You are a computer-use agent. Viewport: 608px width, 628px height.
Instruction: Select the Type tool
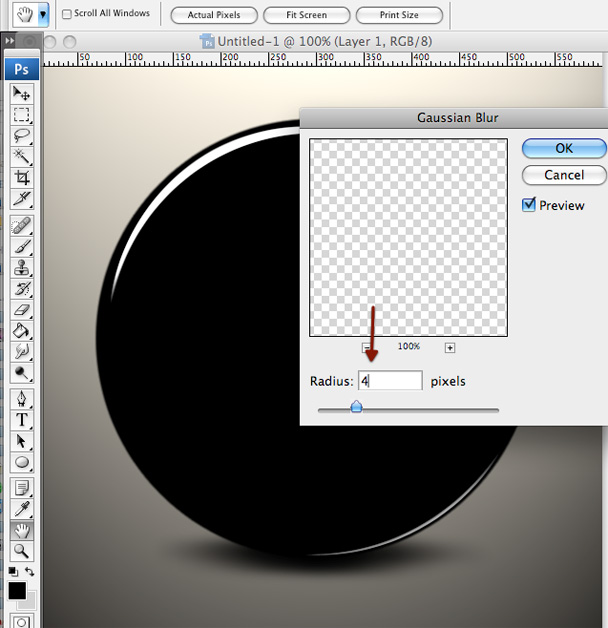(21, 420)
